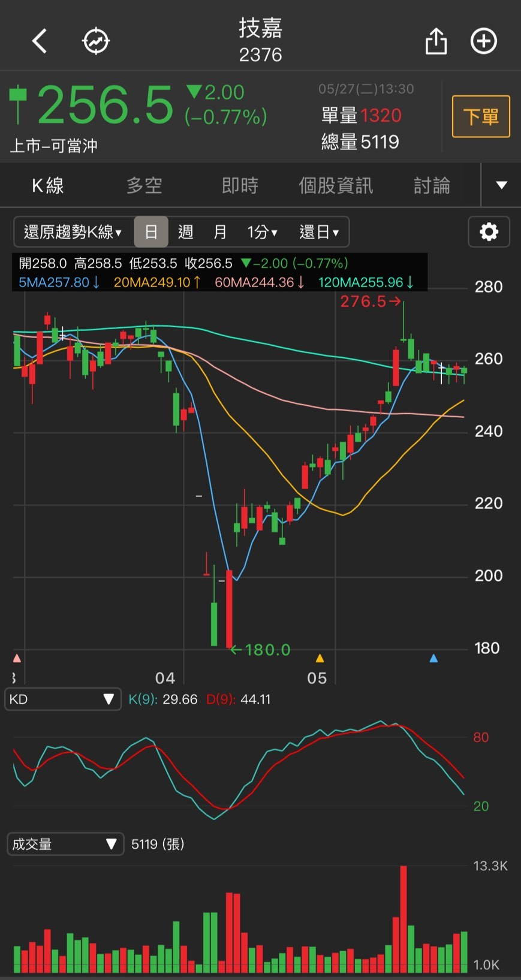Tap the K(9): 29.66 reading

click(x=162, y=699)
